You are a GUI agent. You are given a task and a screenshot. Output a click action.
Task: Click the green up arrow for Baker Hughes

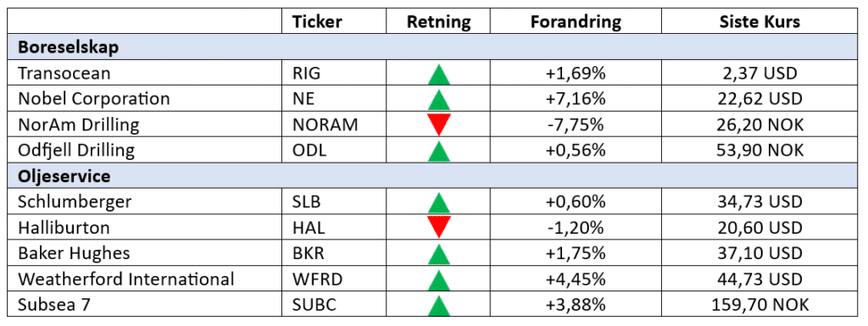point(438,254)
